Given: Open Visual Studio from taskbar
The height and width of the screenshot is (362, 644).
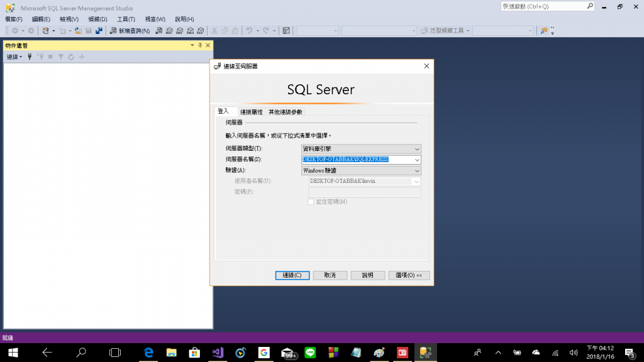Looking at the screenshot, I should [218, 353].
